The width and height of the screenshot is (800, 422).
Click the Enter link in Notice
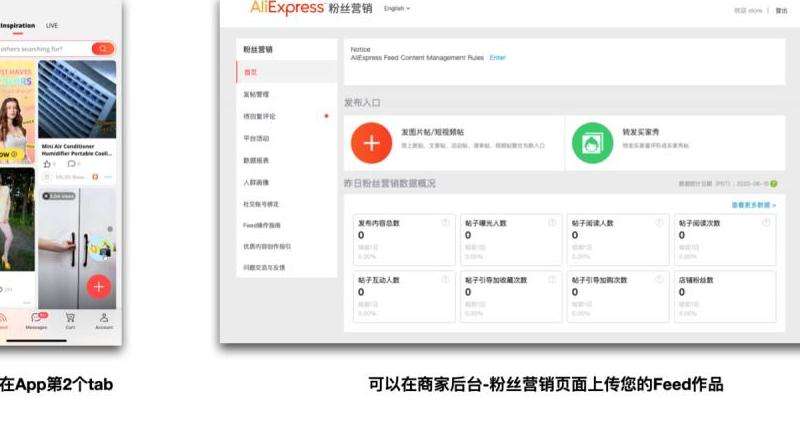(x=497, y=58)
